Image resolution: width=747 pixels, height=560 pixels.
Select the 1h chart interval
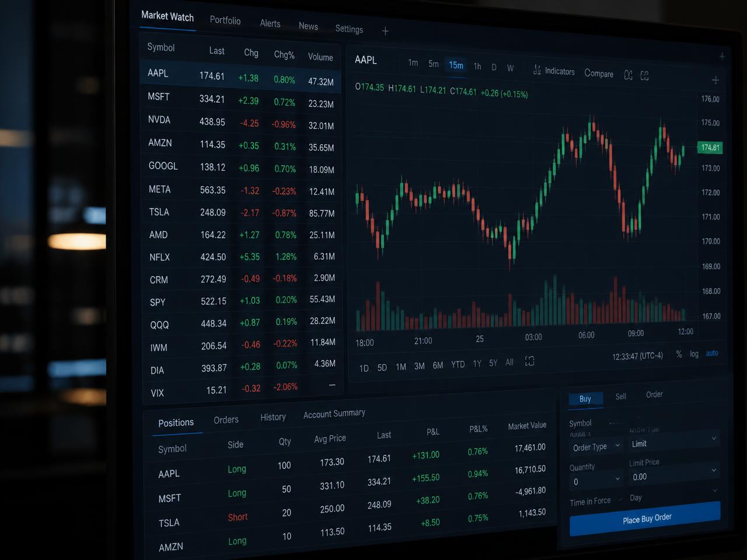(477, 66)
